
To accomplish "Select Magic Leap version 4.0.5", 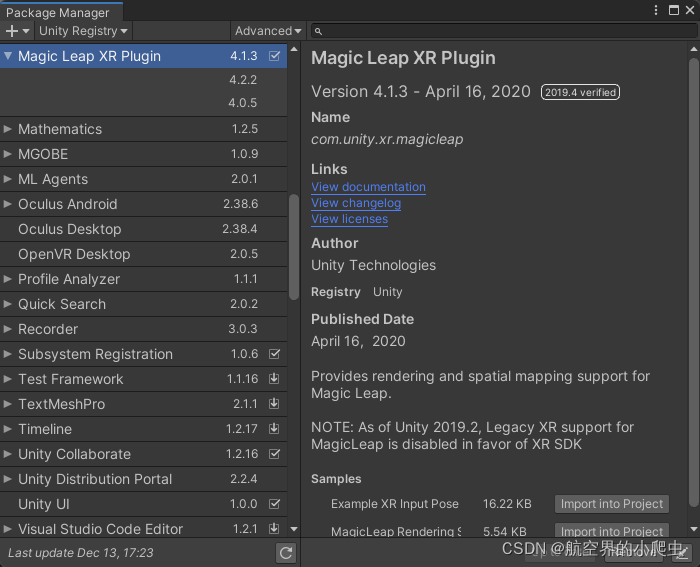I will coord(143,103).
